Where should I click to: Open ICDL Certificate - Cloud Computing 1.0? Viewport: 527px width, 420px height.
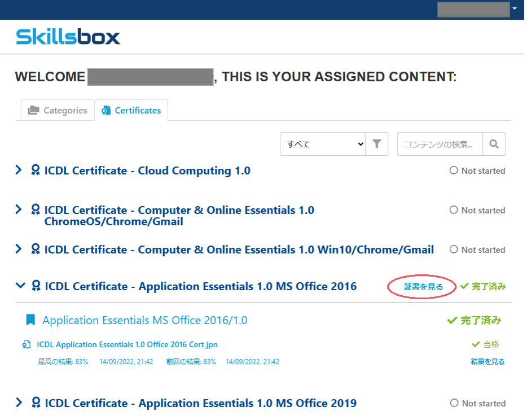pos(147,171)
